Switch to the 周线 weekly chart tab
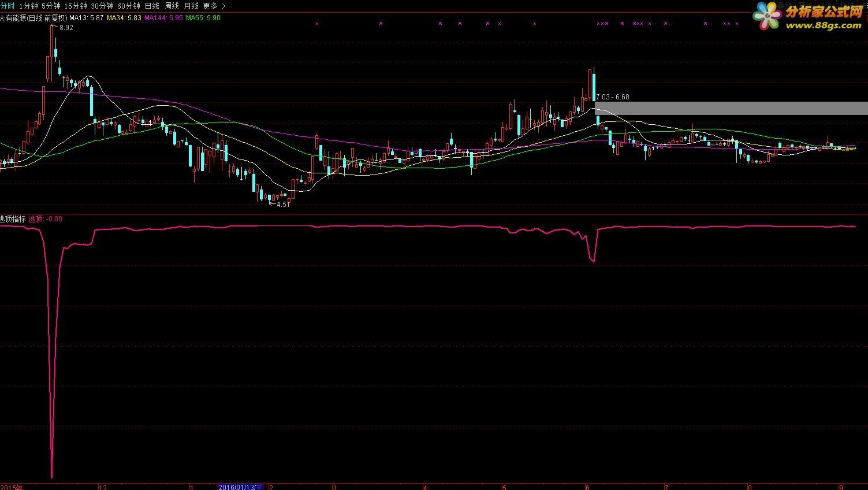Screen dimensions: 868x490 pyautogui.click(x=172, y=6)
